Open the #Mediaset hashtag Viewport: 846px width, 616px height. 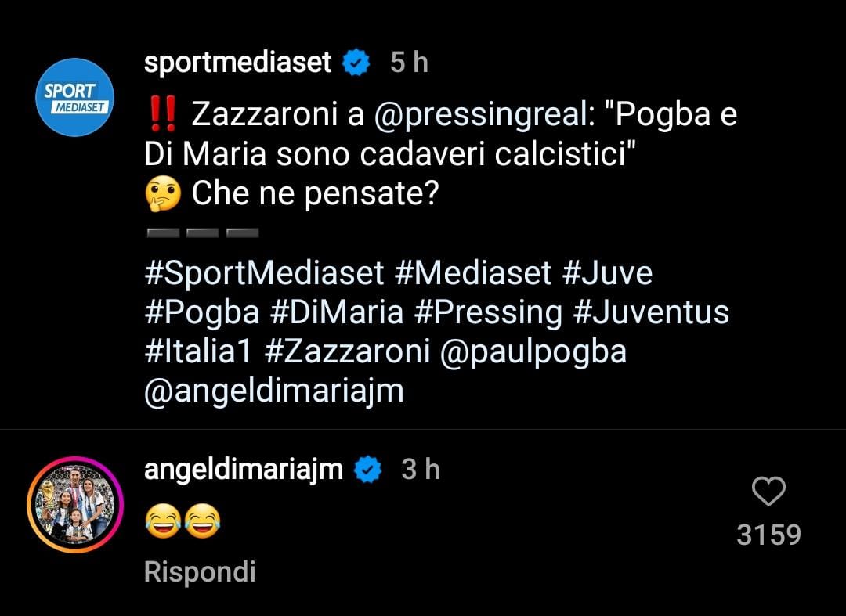(x=474, y=273)
